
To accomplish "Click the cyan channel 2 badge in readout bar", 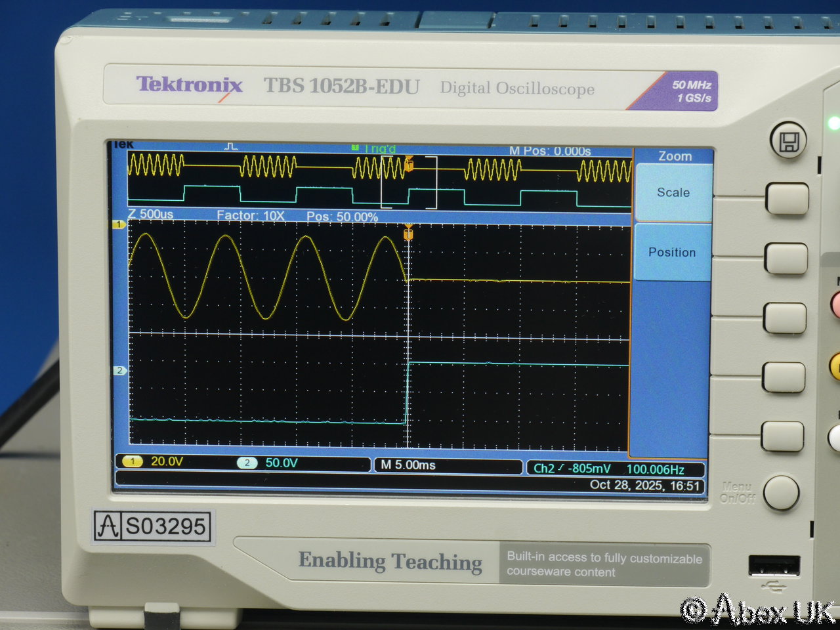I will [247, 463].
